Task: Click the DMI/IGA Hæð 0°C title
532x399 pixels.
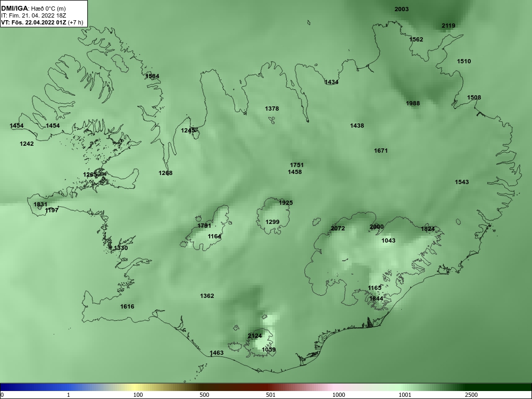Action: coord(33,9)
